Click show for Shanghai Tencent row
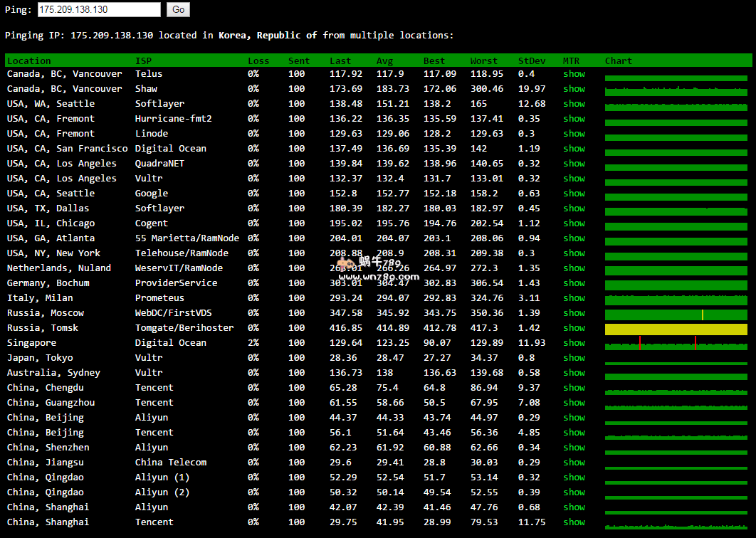This screenshot has height=538, width=756. pos(574,522)
